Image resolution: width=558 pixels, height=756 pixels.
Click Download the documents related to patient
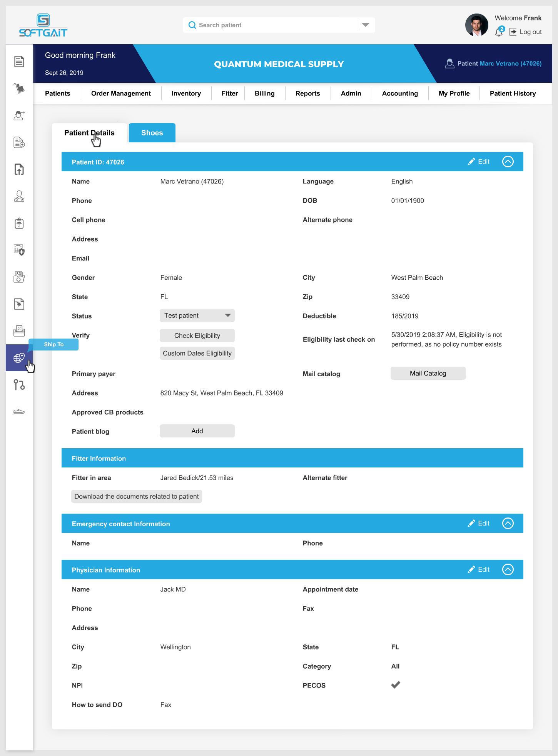pos(137,496)
